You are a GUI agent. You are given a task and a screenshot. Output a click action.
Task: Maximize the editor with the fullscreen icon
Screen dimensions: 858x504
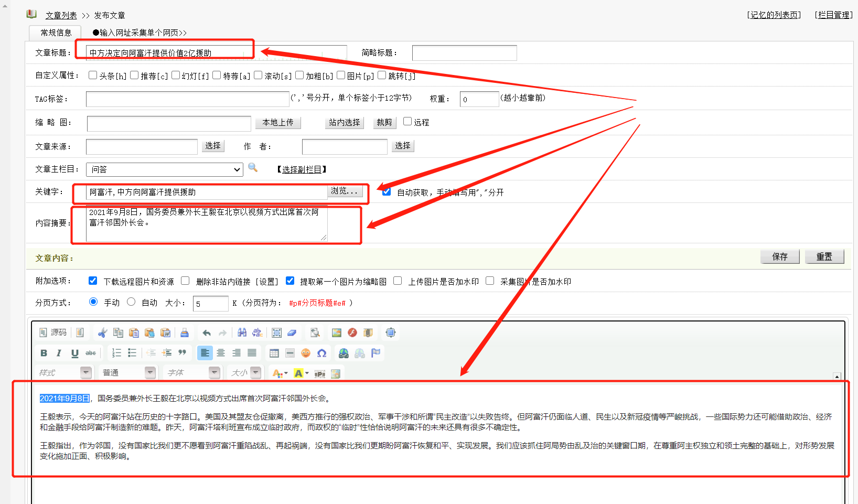(391, 333)
